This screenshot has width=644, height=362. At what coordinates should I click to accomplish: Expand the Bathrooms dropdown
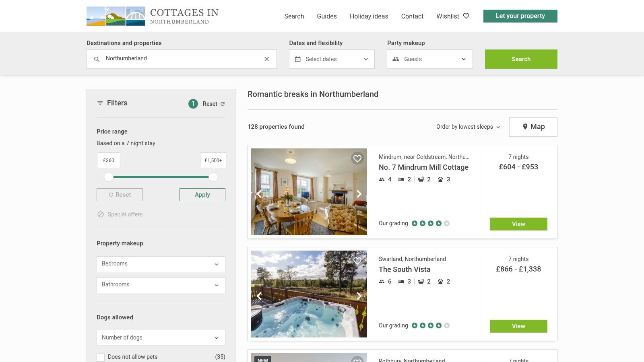[161, 285]
